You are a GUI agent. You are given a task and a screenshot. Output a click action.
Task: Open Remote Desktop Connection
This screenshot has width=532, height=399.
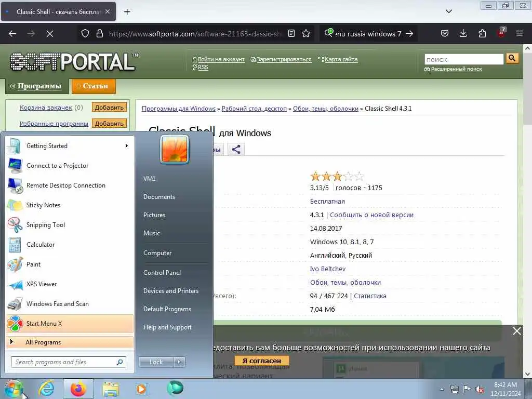click(70, 185)
